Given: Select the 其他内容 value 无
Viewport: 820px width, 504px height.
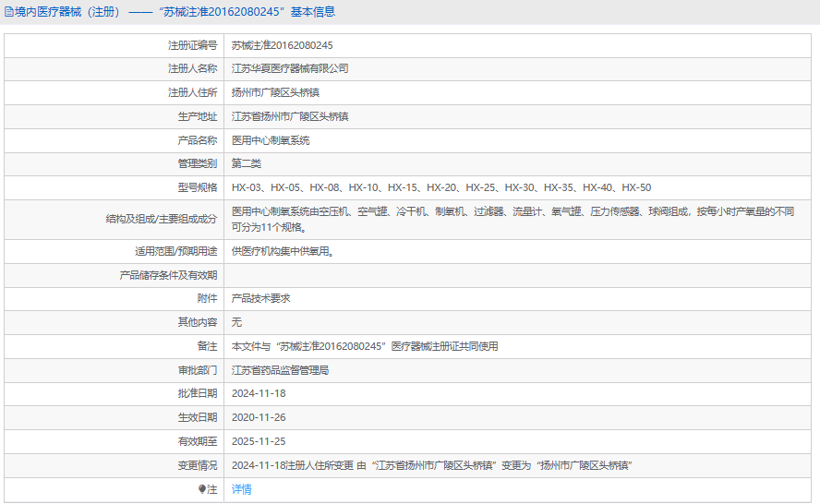Looking at the screenshot, I should [x=236, y=322].
